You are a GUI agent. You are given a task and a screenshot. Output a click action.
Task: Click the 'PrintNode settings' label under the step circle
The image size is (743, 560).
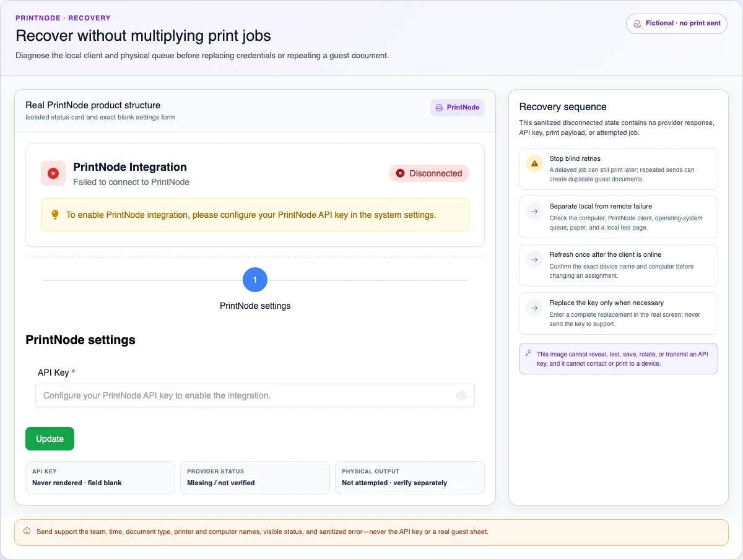pyautogui.click(x=255, y=306)
